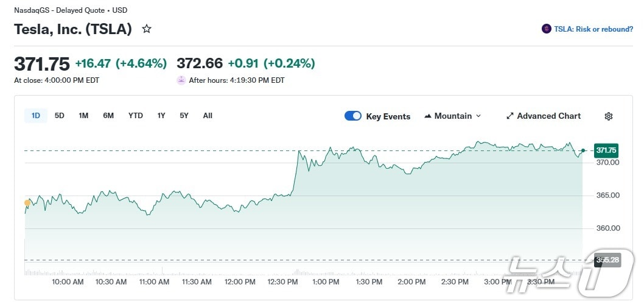Click the yellow key event marker dot

[27, 203]
